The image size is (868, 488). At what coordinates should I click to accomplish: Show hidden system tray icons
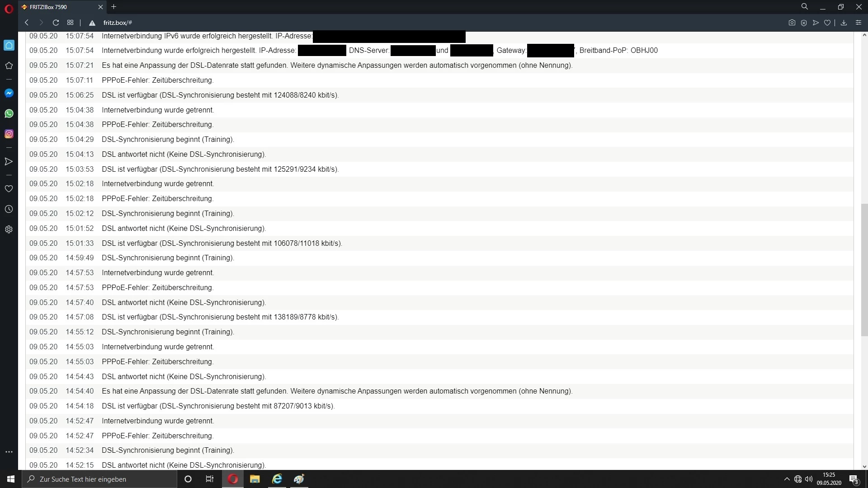[787, 479]
